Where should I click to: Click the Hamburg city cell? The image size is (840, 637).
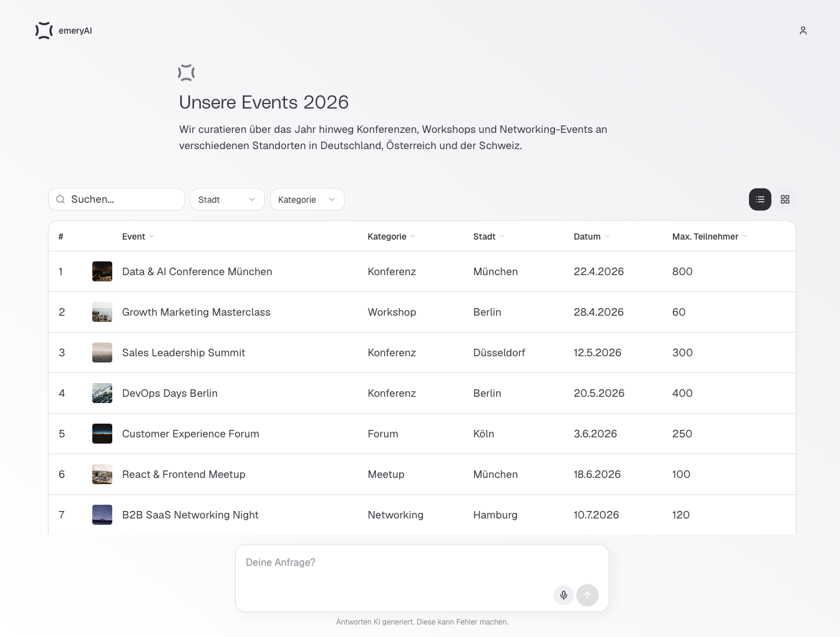(495, 515)
